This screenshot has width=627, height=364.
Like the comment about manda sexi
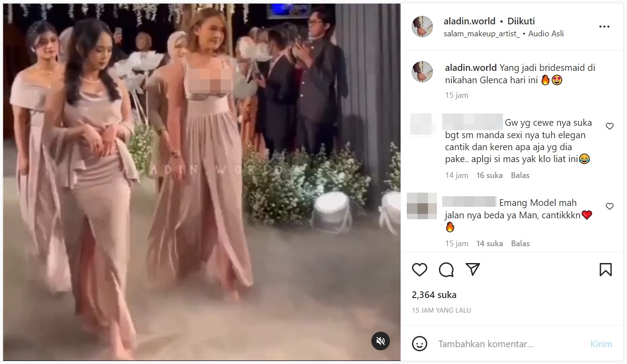(x=610, y=126)
